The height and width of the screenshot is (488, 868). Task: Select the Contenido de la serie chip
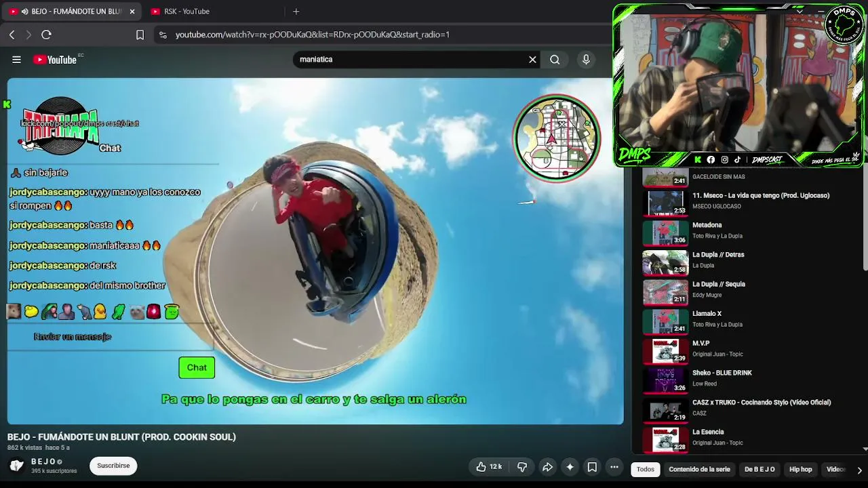click(699, 469)
